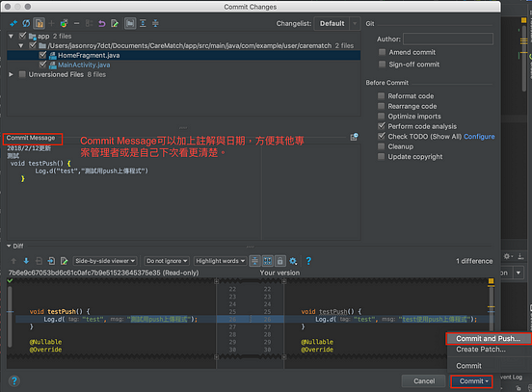Click the purple Revert arrow icon
This screenshot has width=532, height=392.
click(102, 23)
